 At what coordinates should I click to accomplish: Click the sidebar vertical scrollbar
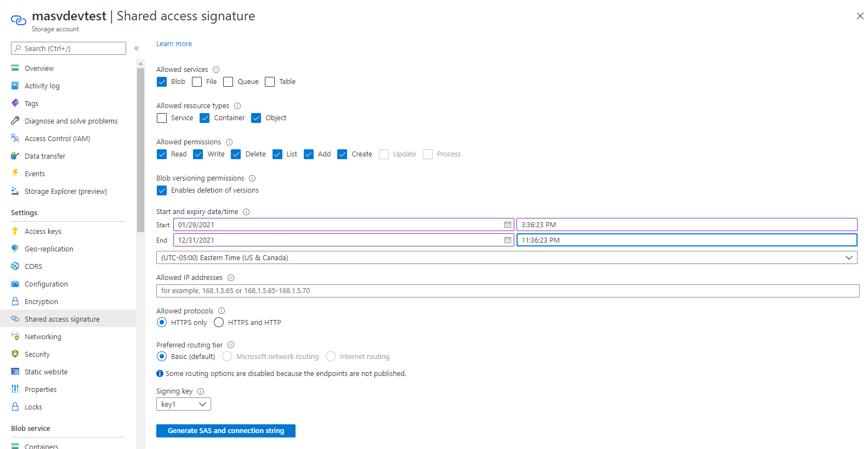(x=140, y=151)
